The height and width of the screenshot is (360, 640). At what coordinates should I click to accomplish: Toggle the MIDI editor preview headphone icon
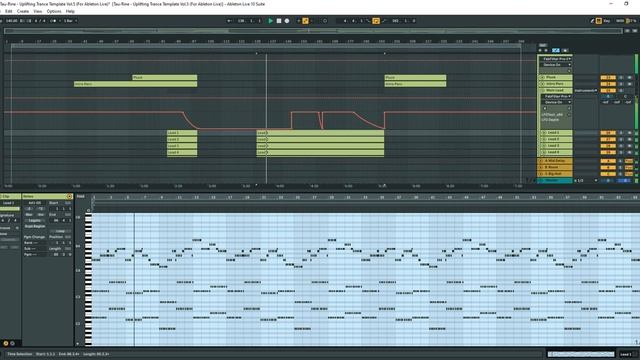click(x=89, y=211)
